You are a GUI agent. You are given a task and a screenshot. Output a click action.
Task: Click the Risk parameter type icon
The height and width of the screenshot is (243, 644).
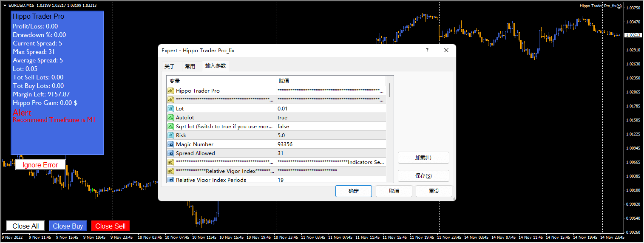pos(170,136)
